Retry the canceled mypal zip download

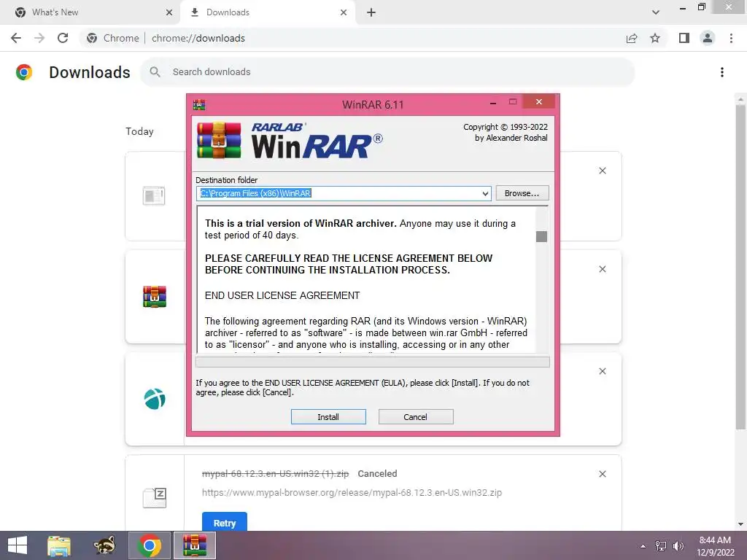pyautogui.click(x=225, y=522)
